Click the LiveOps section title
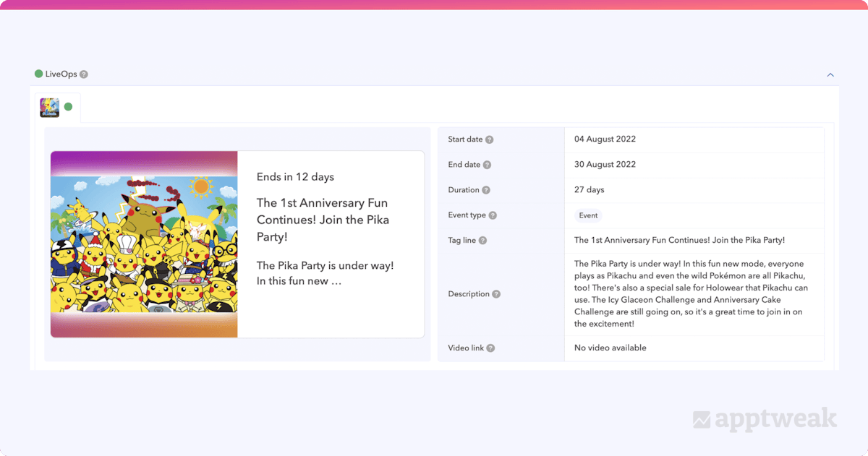The height and width of the screenshot is (456, 868). point(61,74)
